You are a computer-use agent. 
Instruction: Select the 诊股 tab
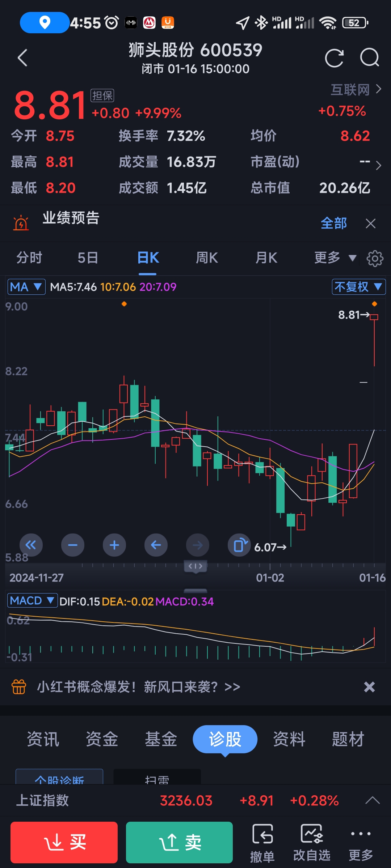(x=225, y=739)
